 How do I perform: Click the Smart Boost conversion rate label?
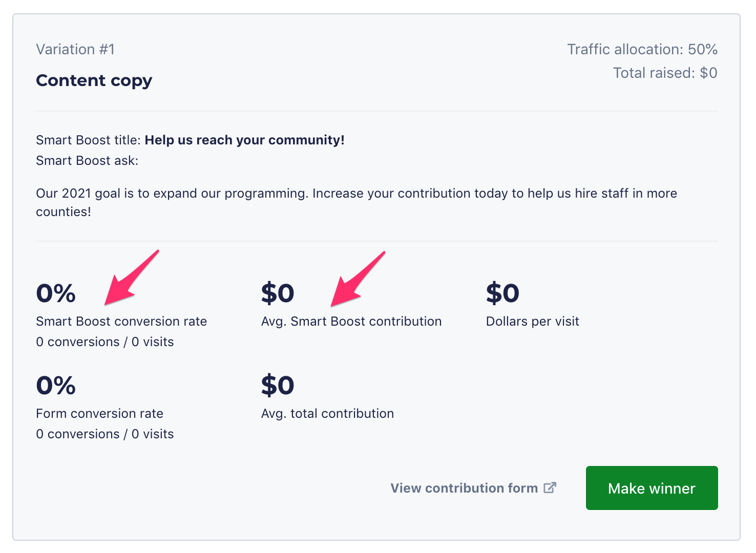click(x=121, y=321)
